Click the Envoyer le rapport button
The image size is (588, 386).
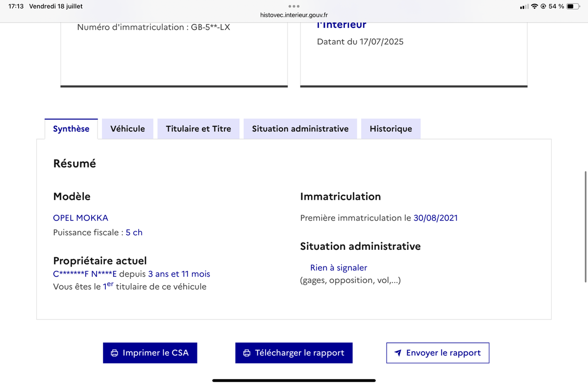(438, 353)
